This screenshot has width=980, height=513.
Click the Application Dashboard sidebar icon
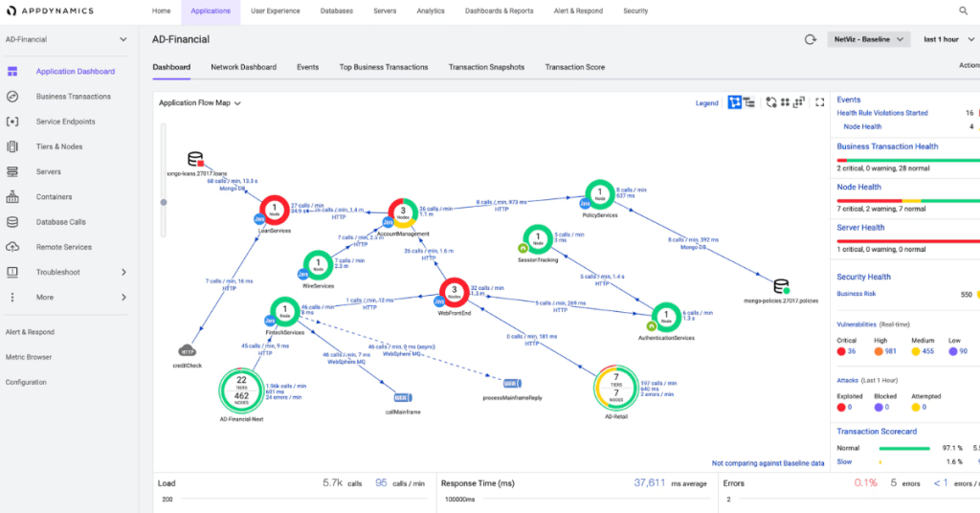click(12, 71)
